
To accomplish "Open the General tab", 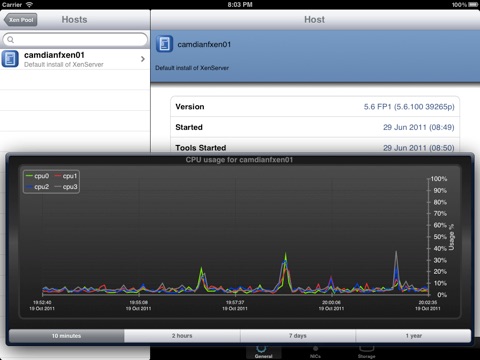I will coord(263,352).
